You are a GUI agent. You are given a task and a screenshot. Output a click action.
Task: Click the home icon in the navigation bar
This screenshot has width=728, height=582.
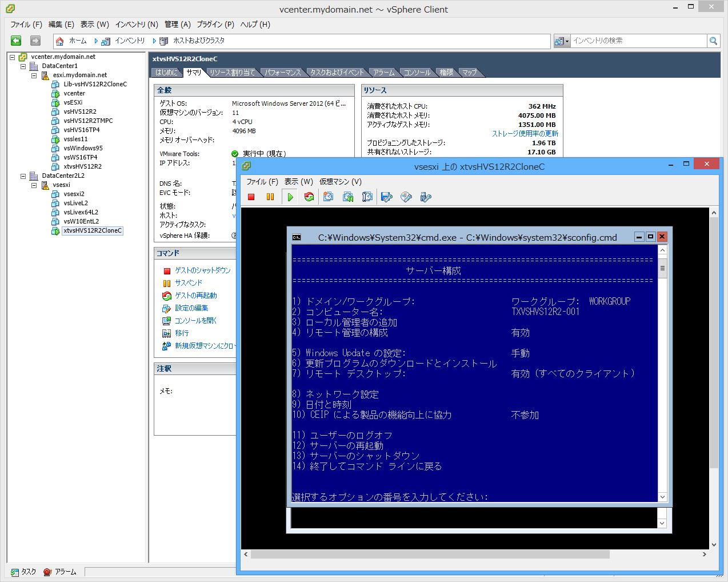coord(60,41)
